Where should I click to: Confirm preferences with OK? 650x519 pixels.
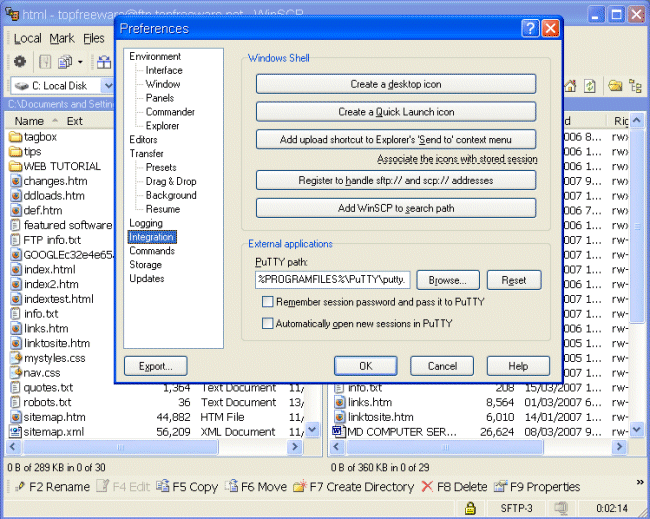pos(366,366)
